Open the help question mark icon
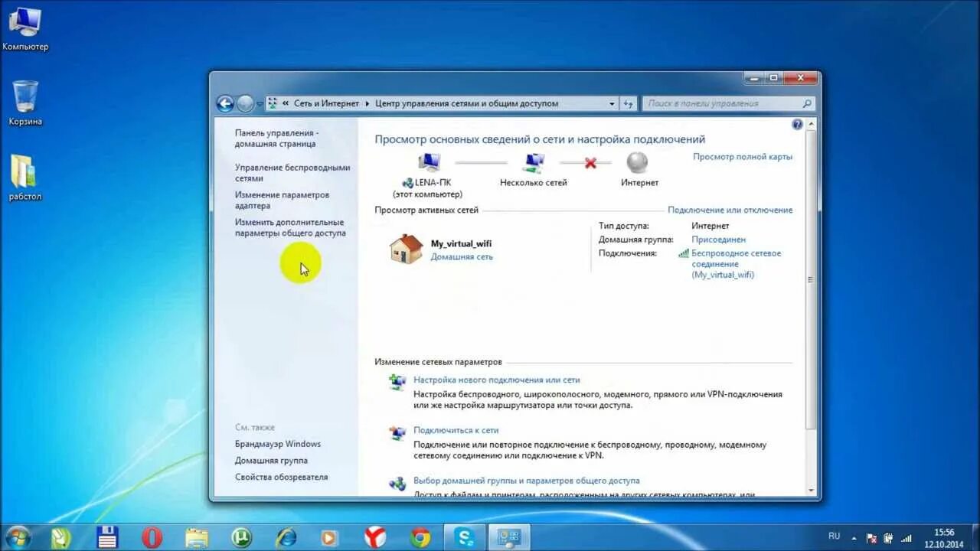Image resolution: width=980 pixels, height=551 pixels. tap(797, 124)
